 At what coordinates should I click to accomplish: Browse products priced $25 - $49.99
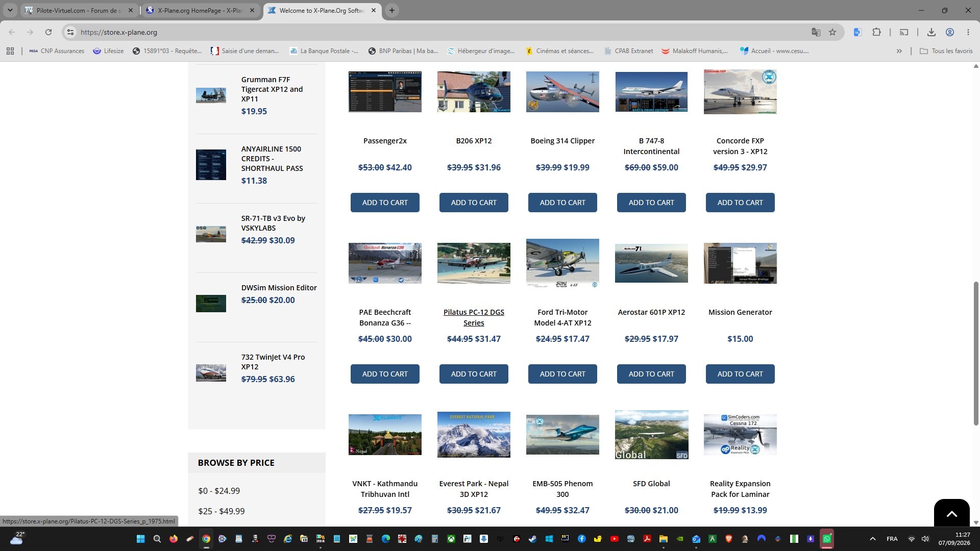(222, 511)
